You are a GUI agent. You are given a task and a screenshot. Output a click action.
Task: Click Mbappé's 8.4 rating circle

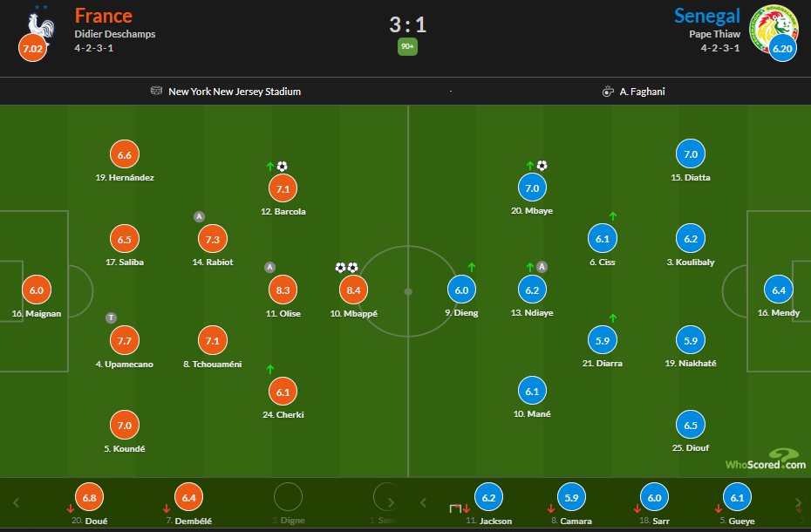(x=353, y=290)
